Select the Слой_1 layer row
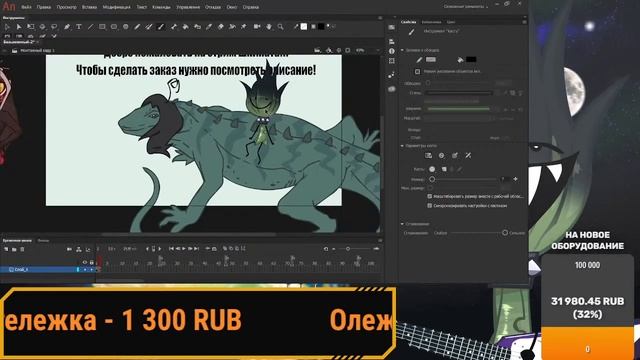This screenshot has height=360, width=640. 48,269
